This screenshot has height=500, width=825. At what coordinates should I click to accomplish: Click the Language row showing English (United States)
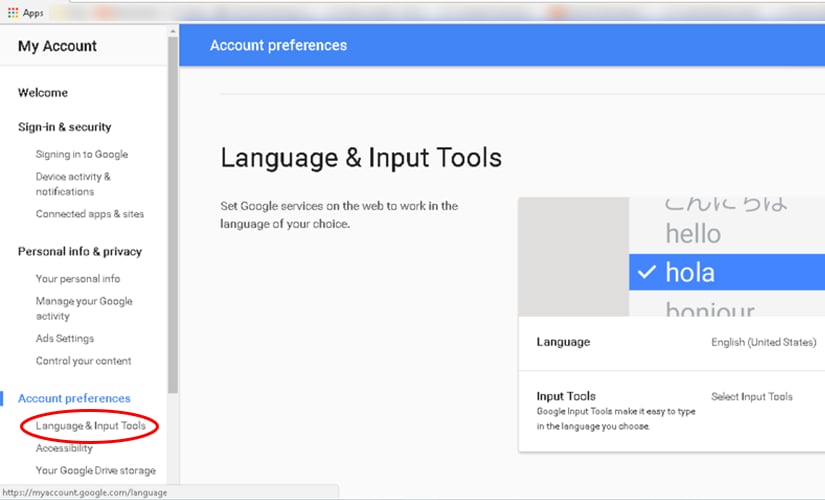[671, 343]
